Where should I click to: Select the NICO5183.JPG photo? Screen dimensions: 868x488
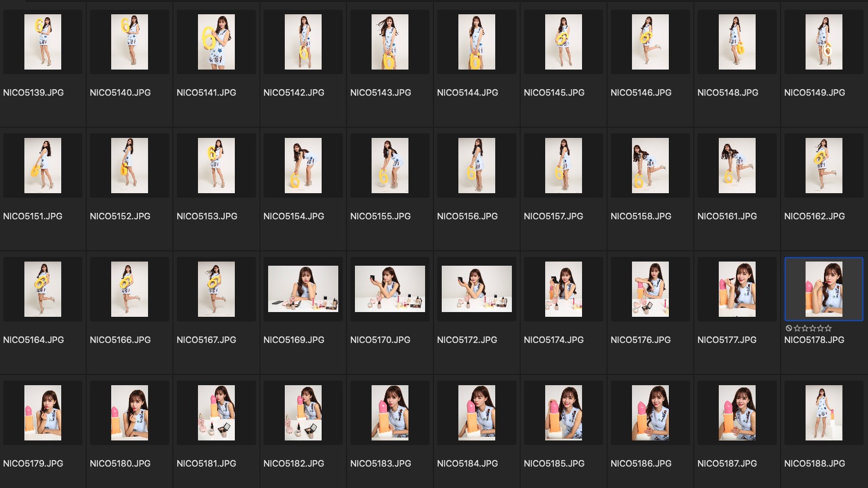(x=390, y=413)
